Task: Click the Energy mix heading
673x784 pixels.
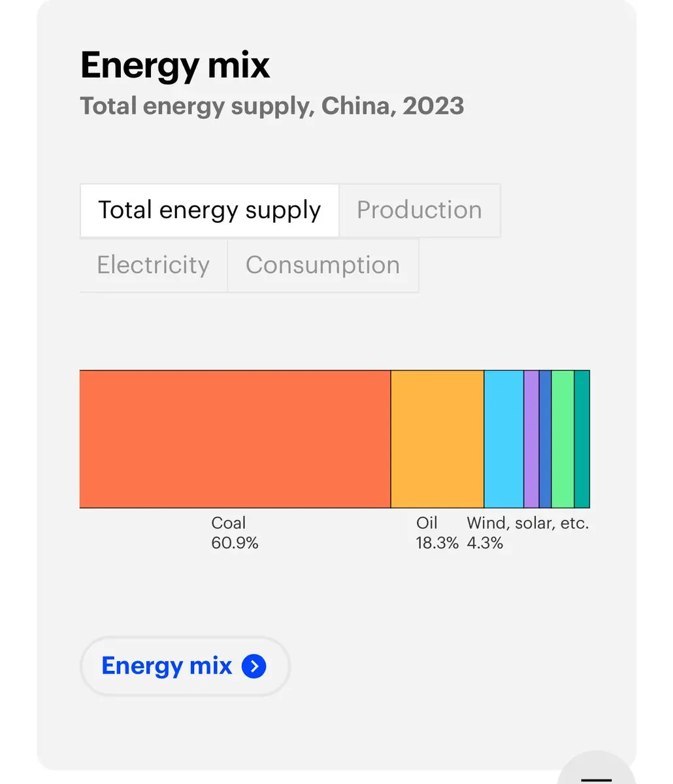Action: (175, 65)
